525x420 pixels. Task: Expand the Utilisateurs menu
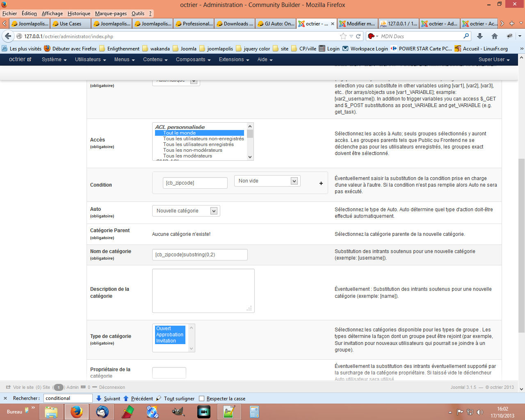[x=90, y=59]
